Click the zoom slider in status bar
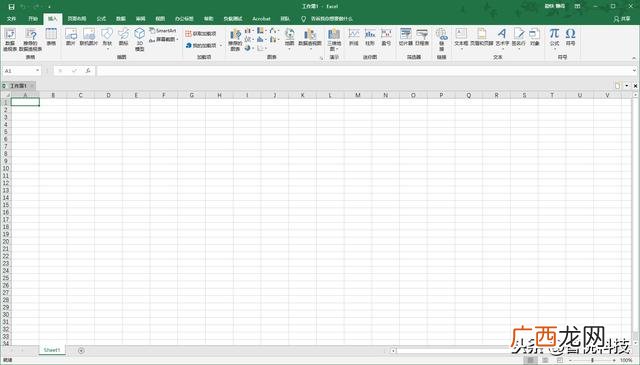 coord(592,361)
